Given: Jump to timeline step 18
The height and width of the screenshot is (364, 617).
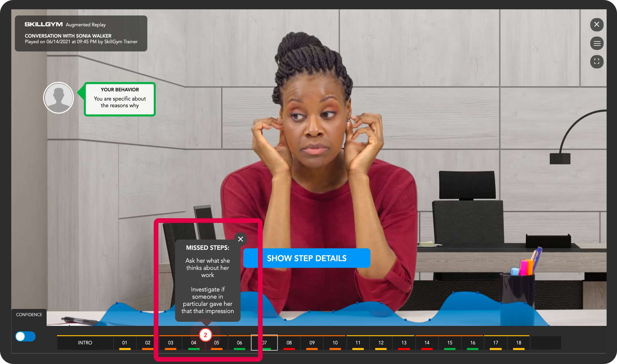Looking at the screenshot, I should point(519,343).
